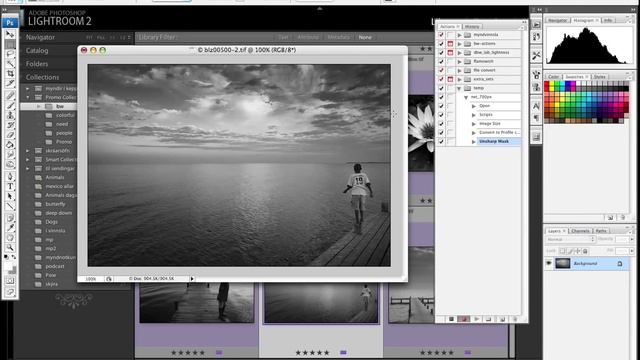The width and height of the screenshot is (640, 360).
Task: Select the Move tool in Photoshop toolbox
Action: click(10, 34)
